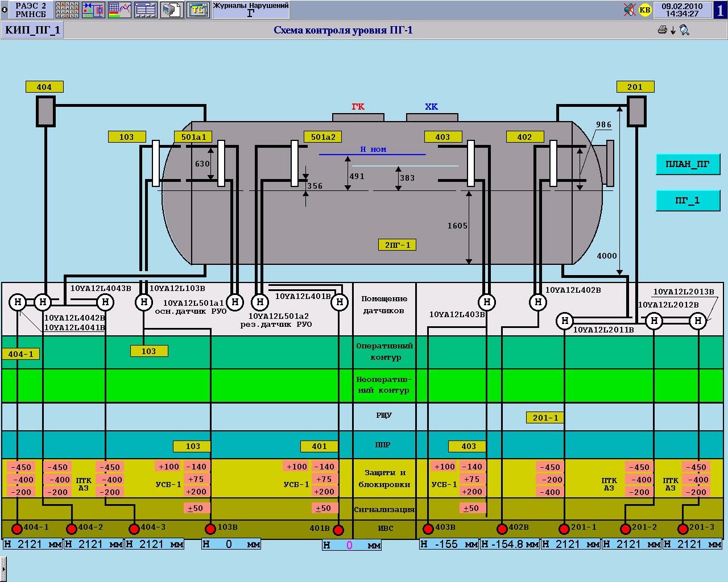
Task: Click the yellow 404 vessel tag
Action: tap(44, 87)
